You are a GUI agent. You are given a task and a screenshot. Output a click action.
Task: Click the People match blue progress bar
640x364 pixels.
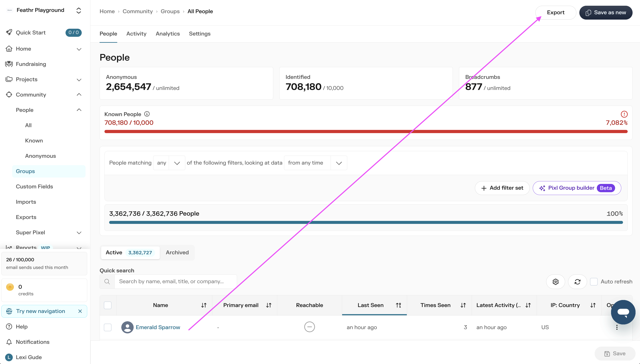click(366, 222)
